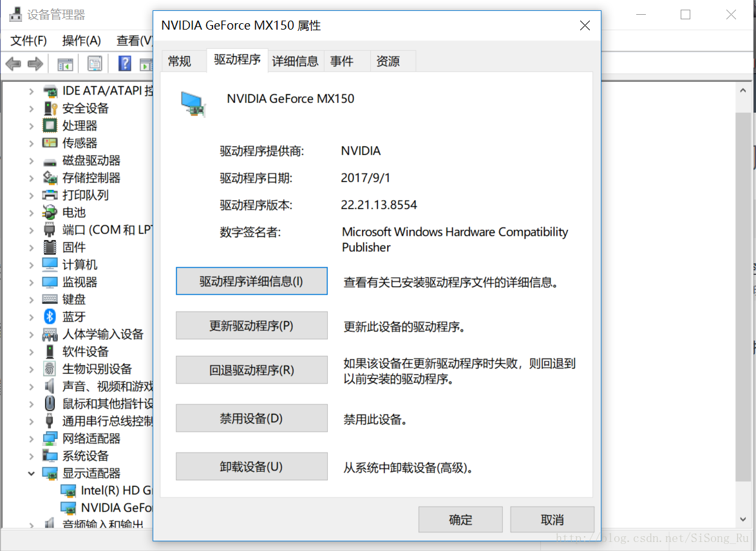
Task: Cancel with the 取消 button
Action: pos(552,519)
